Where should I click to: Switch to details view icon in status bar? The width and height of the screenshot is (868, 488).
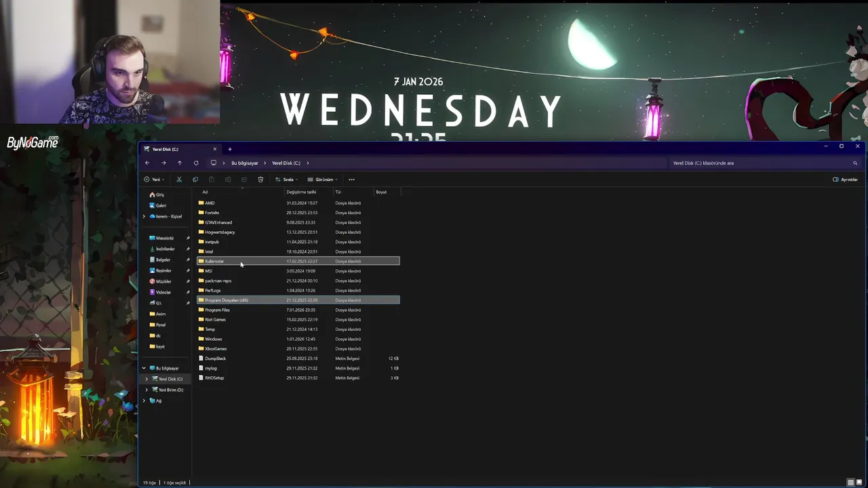tap(851, 483)
